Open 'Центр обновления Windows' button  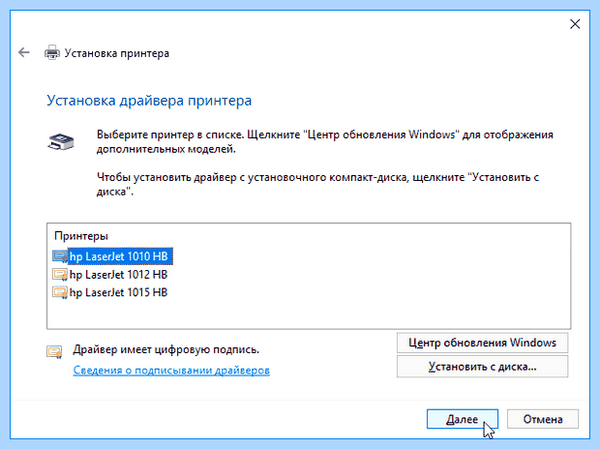click(x=482, y=343)
